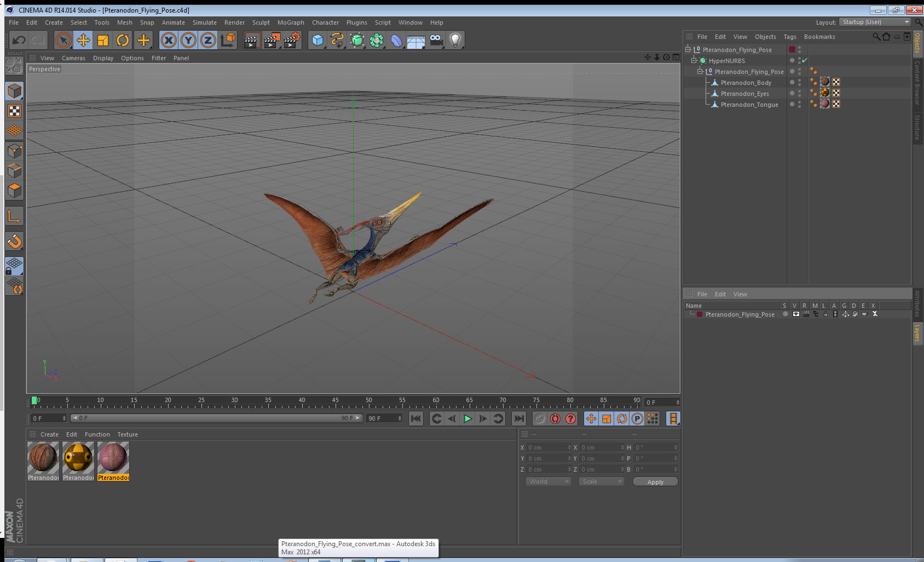Click the Coordinate System icon
This screenshot has height=562, width=924.
coord(228,40)
